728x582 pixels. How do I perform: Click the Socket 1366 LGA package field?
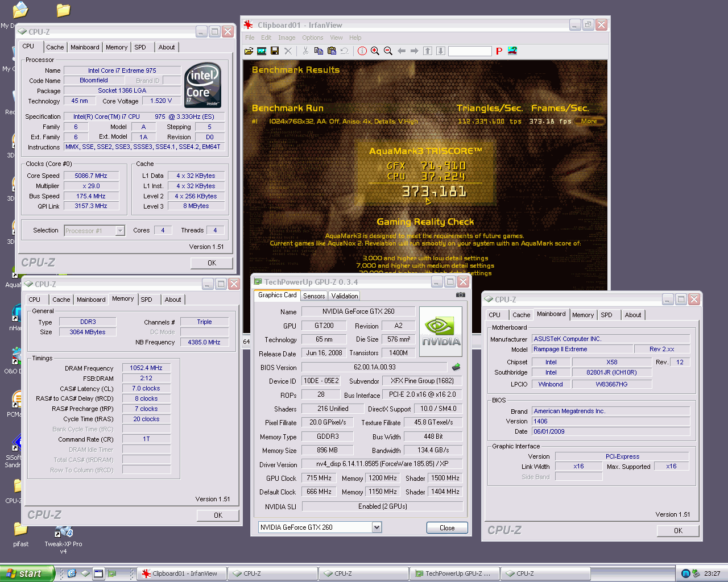click(x=122, y=90)
